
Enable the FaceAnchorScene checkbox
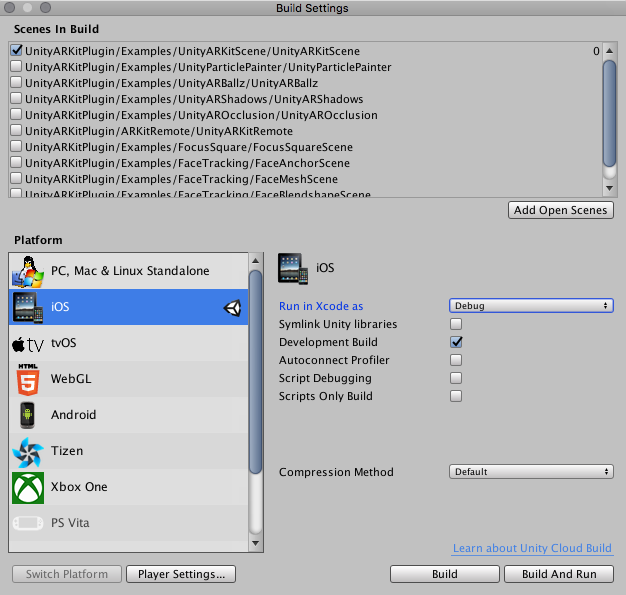(x=16, y=162)
